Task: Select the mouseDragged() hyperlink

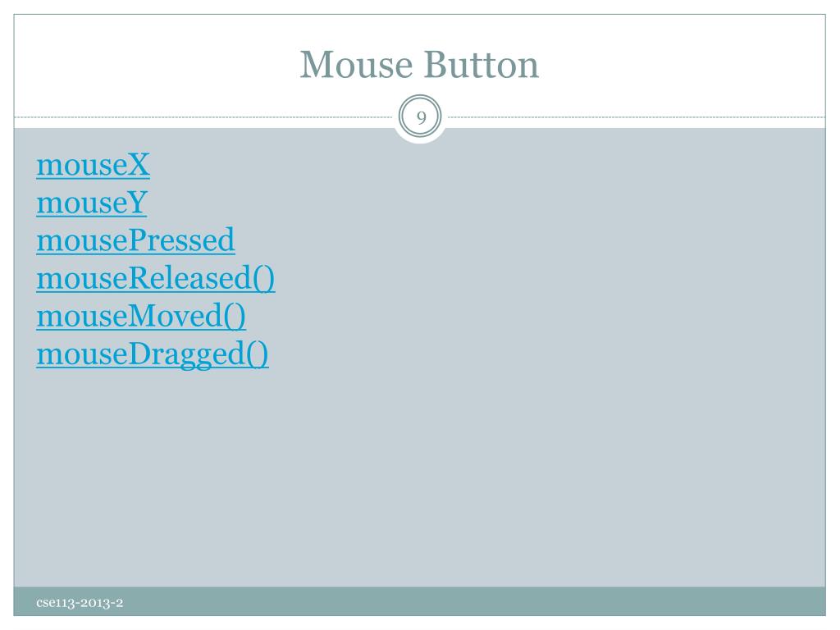Action: pos(152,354)
